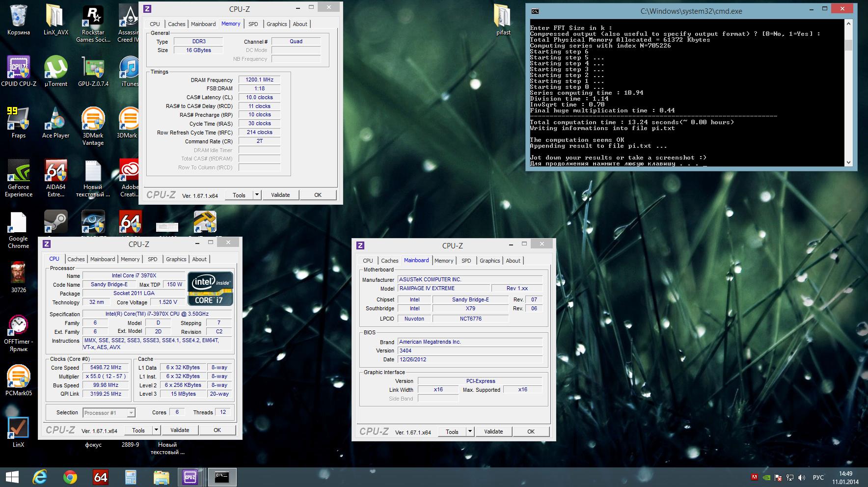Click Validate in Memory CPU-Z window

[280, 195]
